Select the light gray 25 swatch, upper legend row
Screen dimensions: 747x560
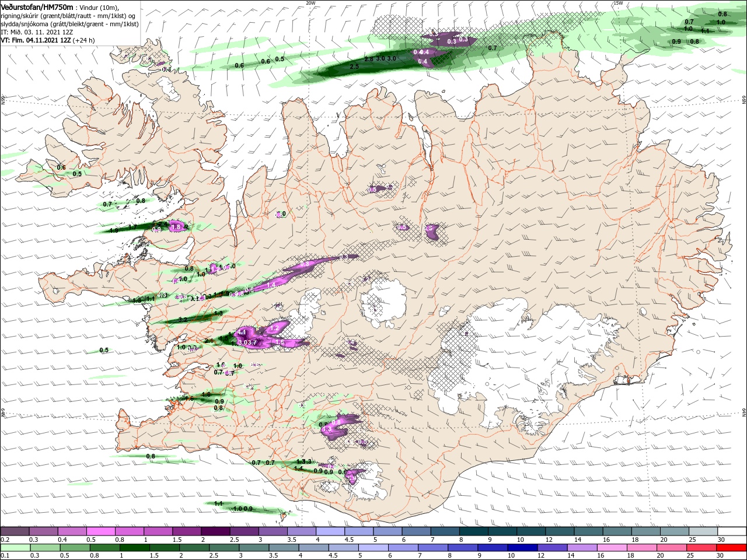click(703, 531)
